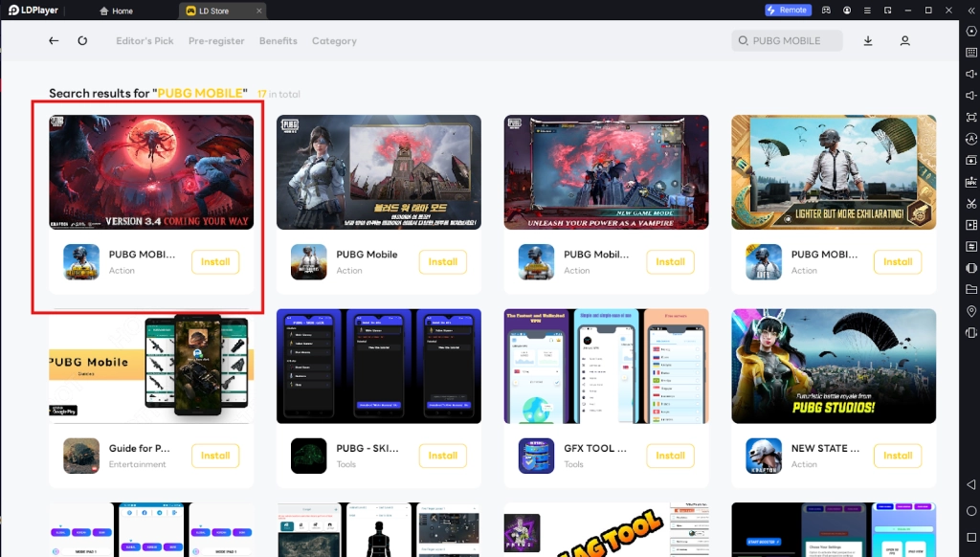Open the Pre-register section
The image size is (980, 557).
tap(216, 40)
